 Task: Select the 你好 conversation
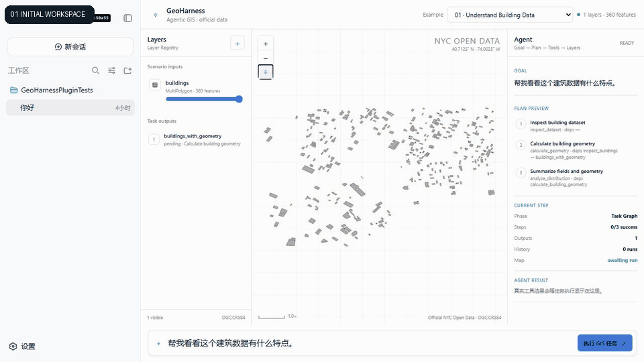(70, 107)
